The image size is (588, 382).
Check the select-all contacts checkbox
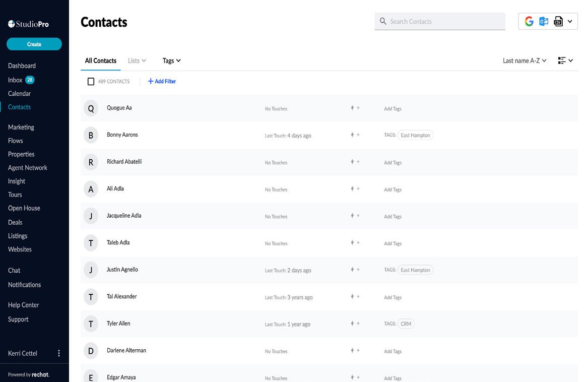pos(91,82)
